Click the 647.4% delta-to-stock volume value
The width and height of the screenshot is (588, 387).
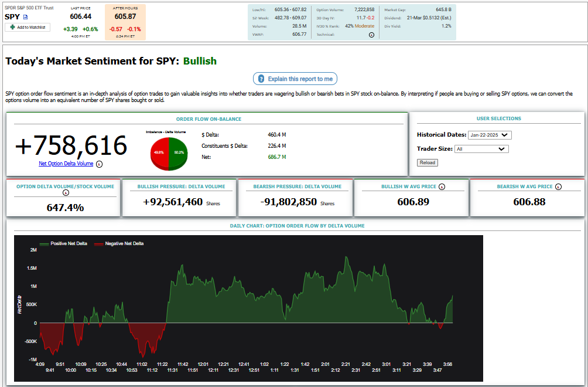point(65,208)
